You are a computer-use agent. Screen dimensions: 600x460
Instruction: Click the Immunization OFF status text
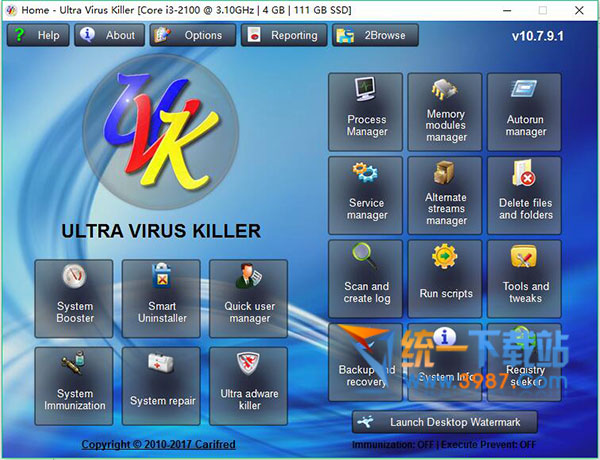(393, 445)
